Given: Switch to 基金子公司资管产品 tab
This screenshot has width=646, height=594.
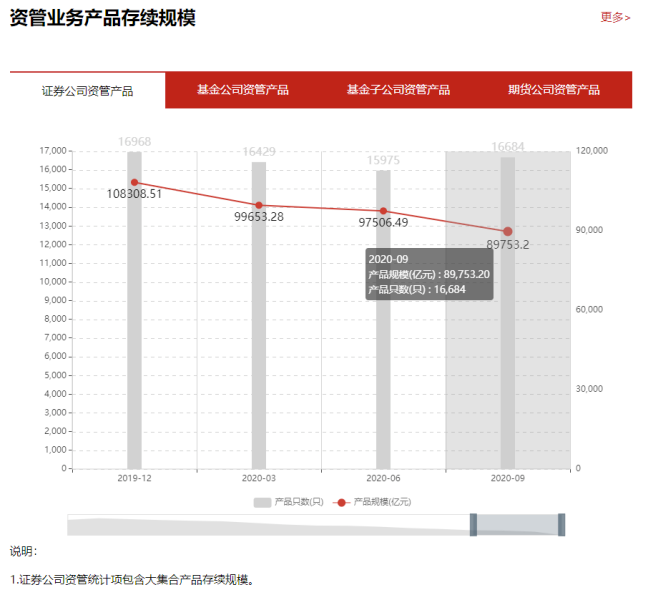Looking at the screenshot, I should (x=398, y=90).
